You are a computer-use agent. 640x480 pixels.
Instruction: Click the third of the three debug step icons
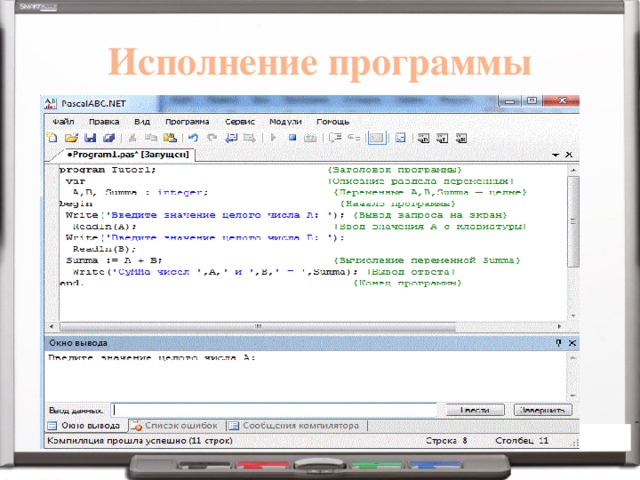pos(461,138)
